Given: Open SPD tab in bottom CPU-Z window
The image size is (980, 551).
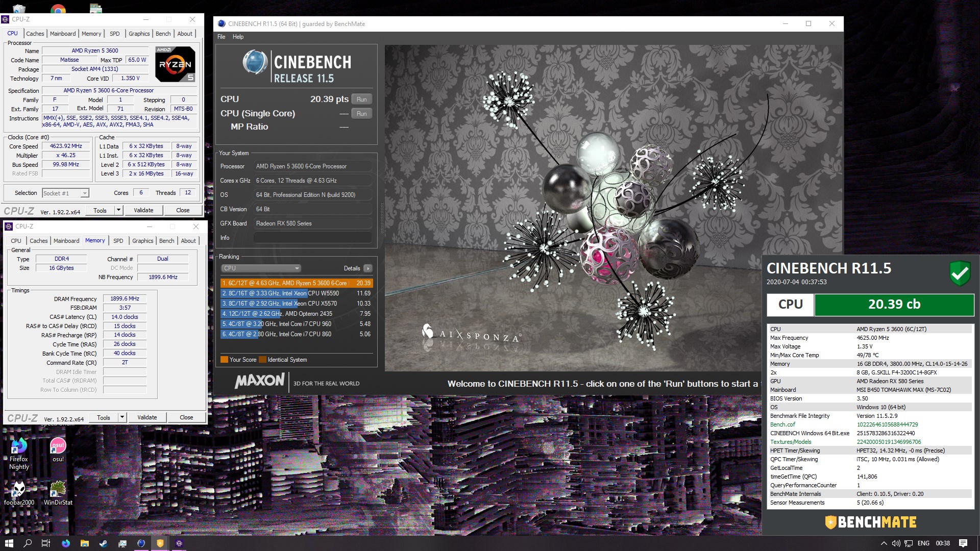Looking at the screenshot, I should click(118, 241).
